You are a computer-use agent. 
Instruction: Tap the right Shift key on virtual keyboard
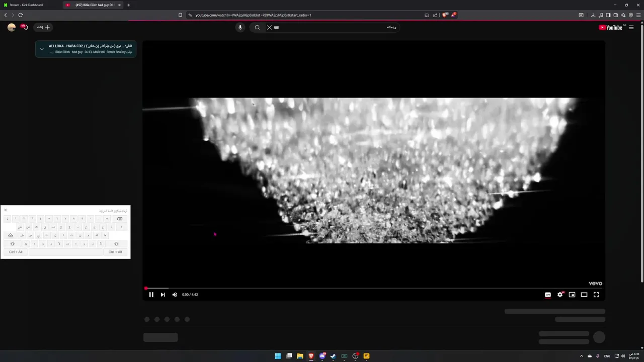pyautogui.click(x=116, y=244)
